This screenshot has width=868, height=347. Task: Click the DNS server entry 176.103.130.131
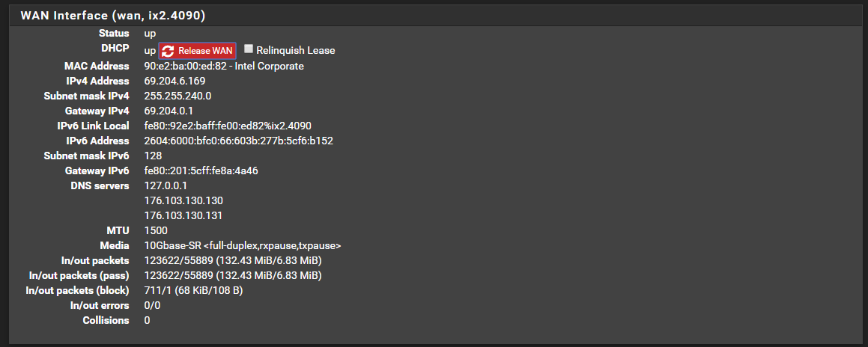click(183, 215)
